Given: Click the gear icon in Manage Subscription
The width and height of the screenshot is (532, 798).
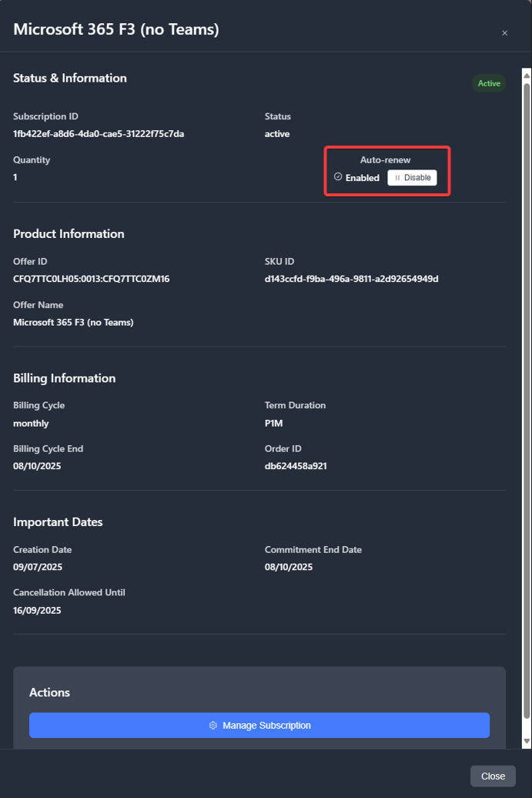Looking at the screenshot, I should point(213,726).
